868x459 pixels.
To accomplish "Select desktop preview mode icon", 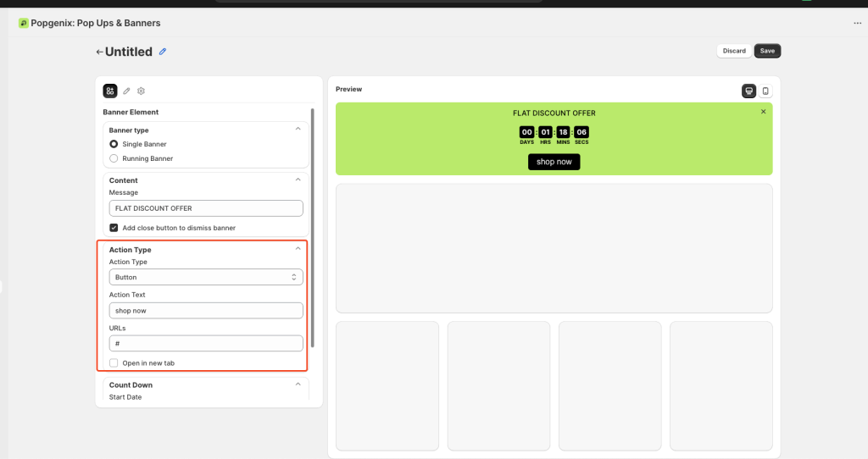I will click(x=749, y=91).
